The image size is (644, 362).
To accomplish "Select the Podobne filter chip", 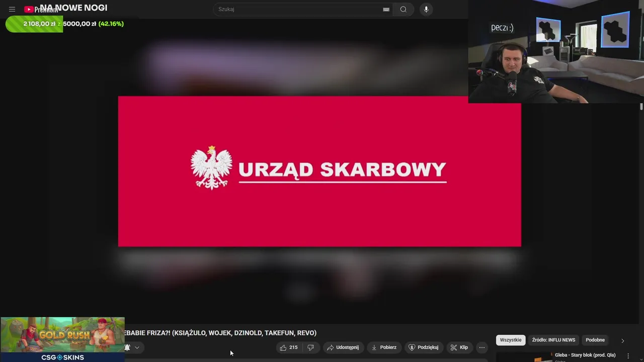I will [595, 340].
